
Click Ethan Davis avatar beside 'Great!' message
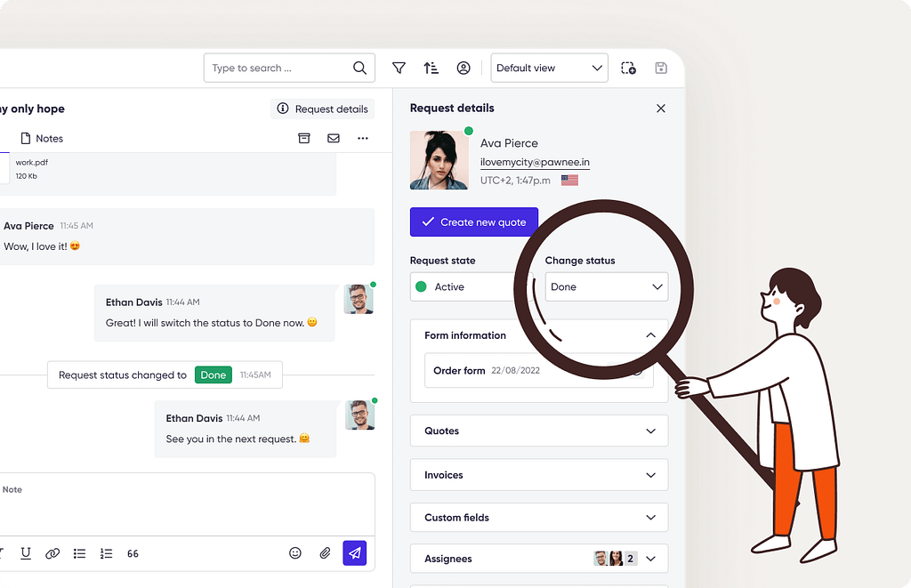359,299
